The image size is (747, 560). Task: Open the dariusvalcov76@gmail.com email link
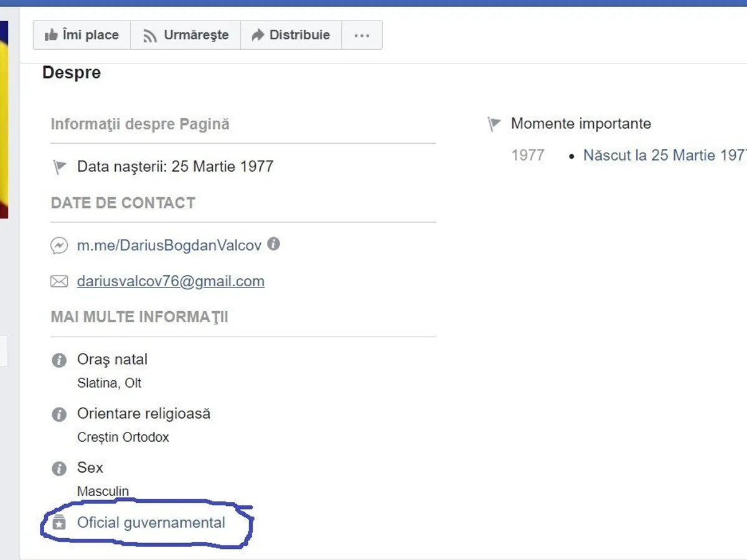(x=171, y=281)
